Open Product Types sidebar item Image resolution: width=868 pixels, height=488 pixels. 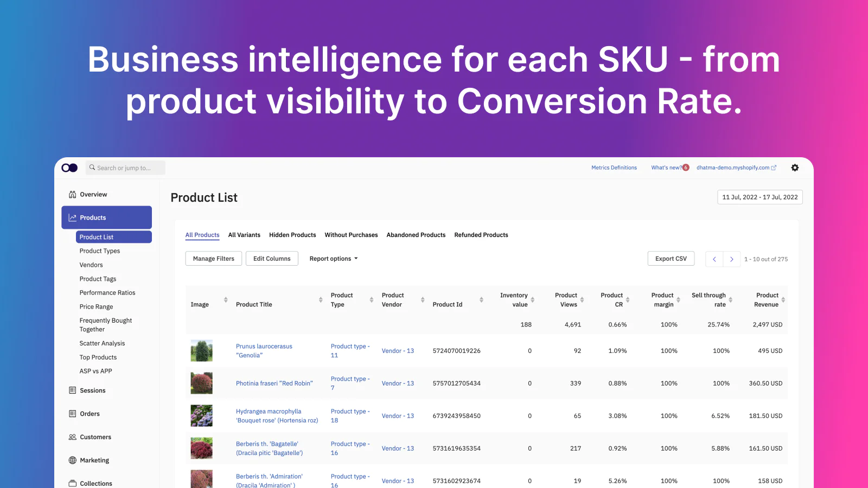(100, 251)
